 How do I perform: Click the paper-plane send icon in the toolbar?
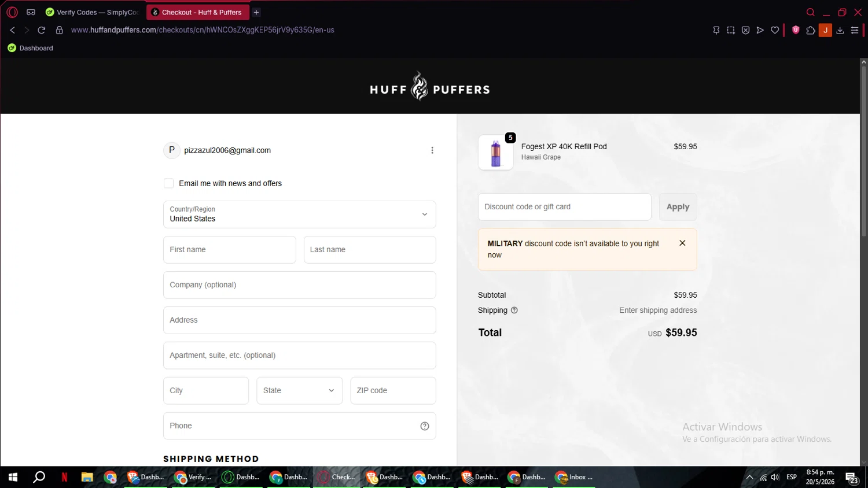click(760, 30)
